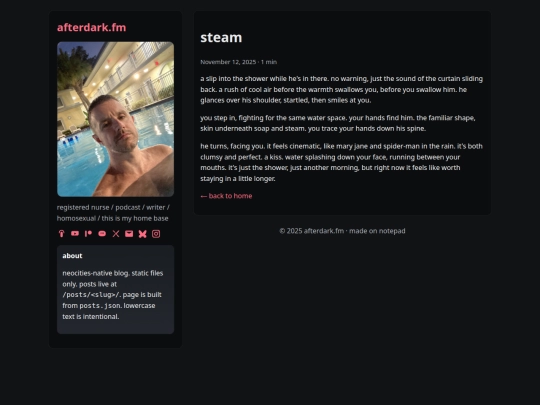Screen dimensions: 540x405
Task: Open the profile photo by the pool
Action: tap(115, 119)
